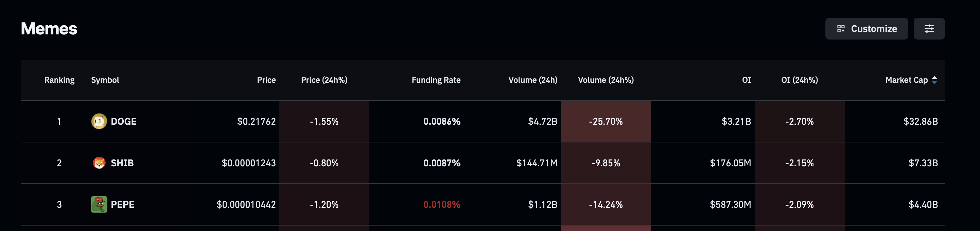
Task: Open the PEPE symbol link
Action: tap(122, 204)
